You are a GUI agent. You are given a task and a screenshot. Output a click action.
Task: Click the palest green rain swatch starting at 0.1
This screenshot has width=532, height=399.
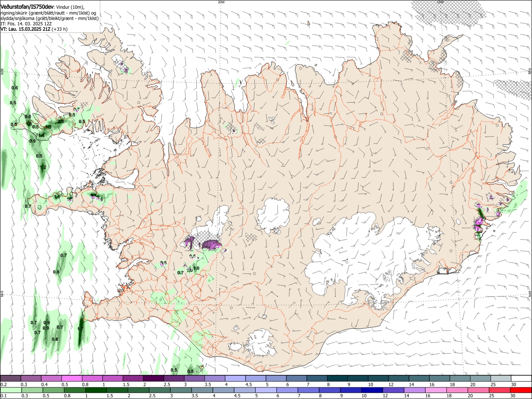click(11, 390)
